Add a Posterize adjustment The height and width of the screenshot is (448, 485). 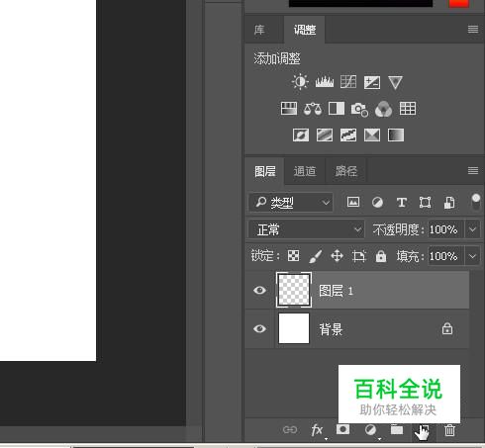click(325, 135)
